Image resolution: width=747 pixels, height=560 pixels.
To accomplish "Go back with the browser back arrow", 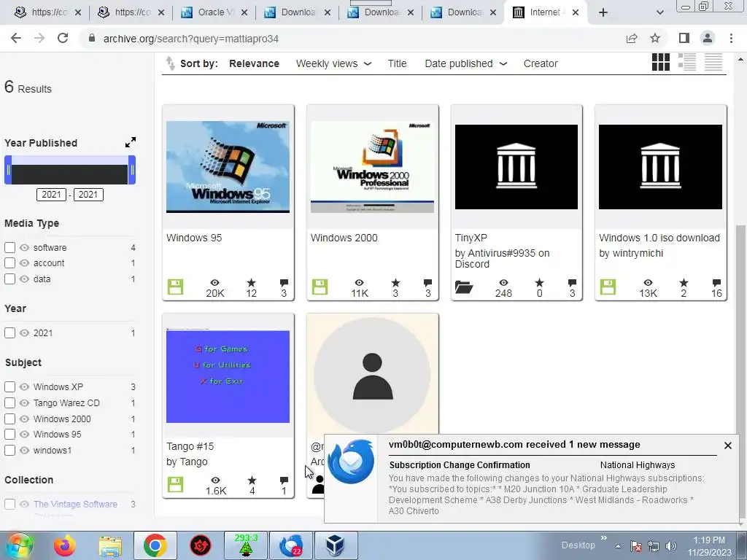I will click(x=16, y=39).
